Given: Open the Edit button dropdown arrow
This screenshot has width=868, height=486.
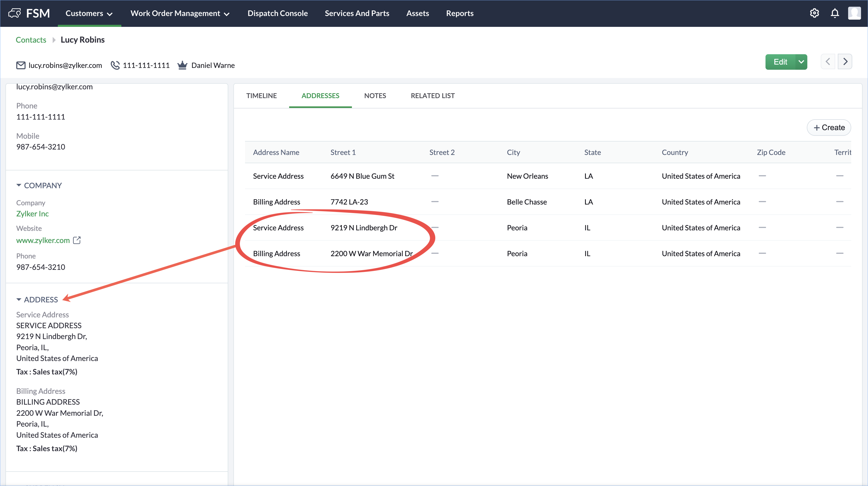Looking at the screenshot, I should [x=801, y=62].
